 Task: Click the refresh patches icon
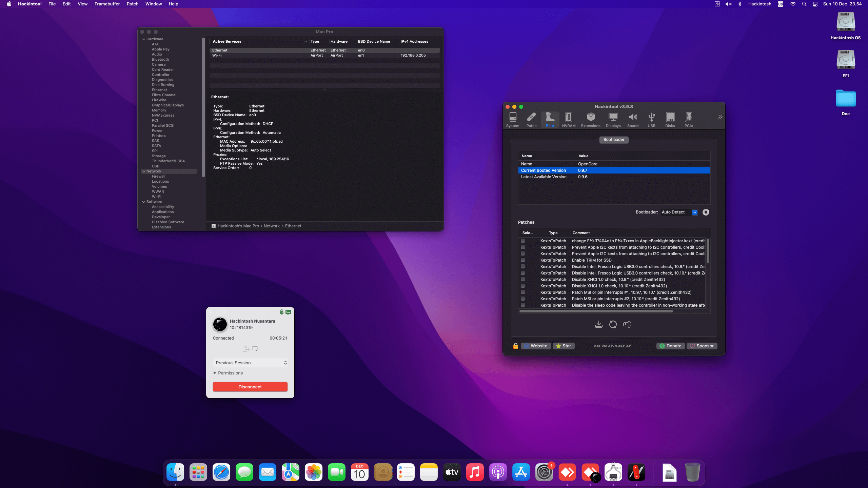coord(613,324)
